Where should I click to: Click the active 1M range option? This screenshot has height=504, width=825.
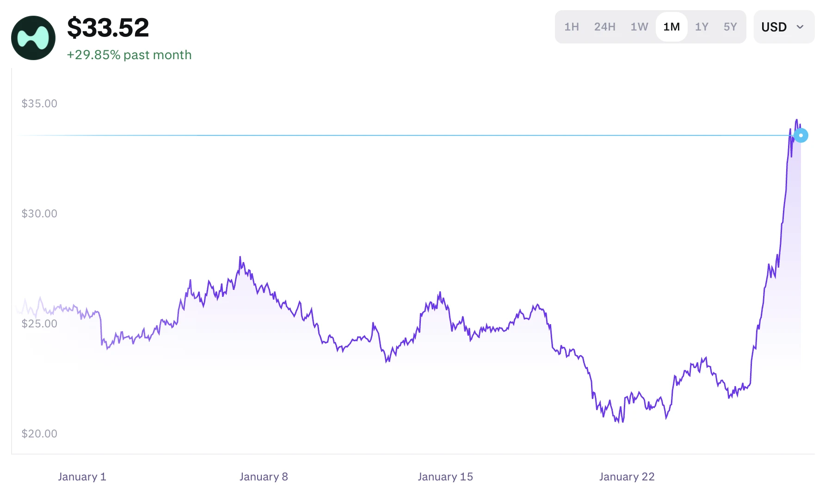coord(671,27)
